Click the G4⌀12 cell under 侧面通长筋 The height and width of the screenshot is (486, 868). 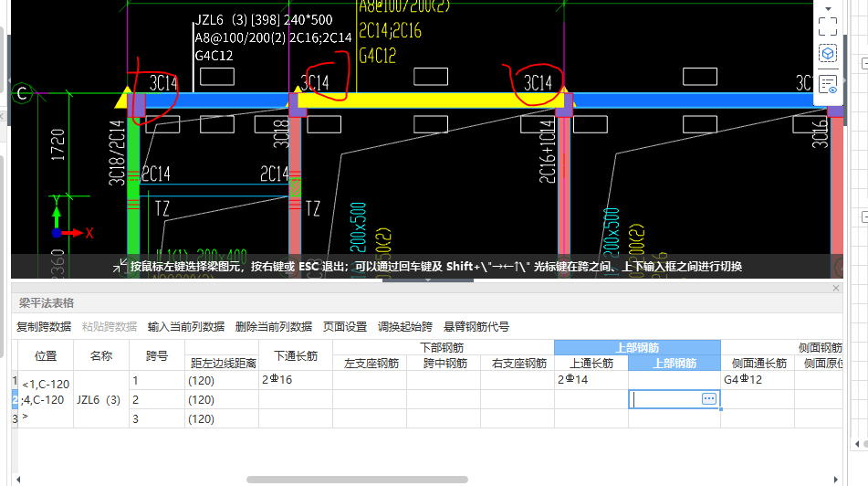click(758, 380)
